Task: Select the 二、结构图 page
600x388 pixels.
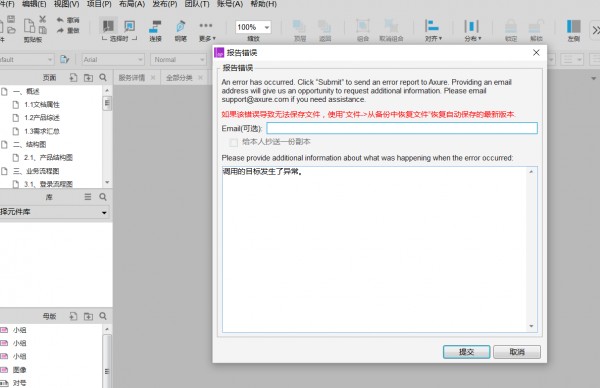Action: [x=29, y=144]
